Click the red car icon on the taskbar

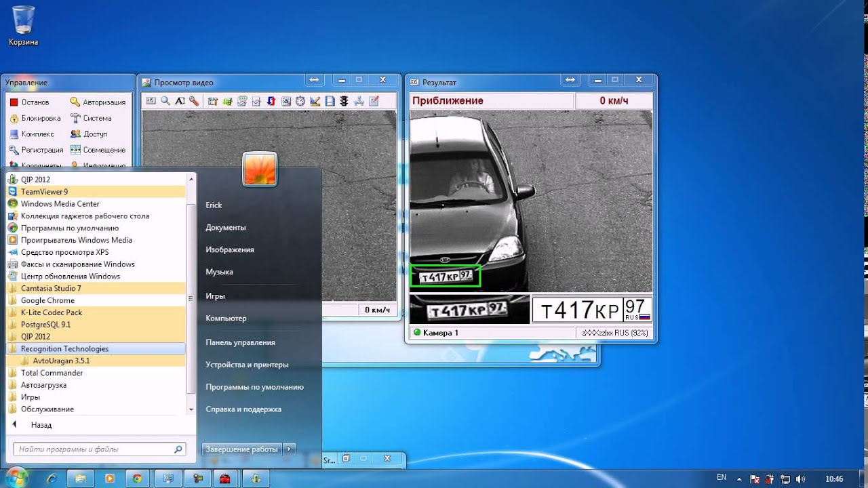(x=224, y=479)
